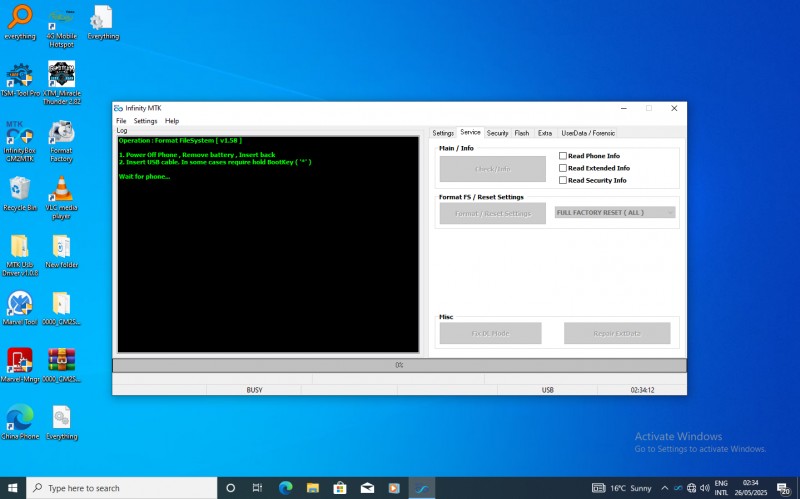
Task: Switch to the Flash tab
Action: [522, 133]
